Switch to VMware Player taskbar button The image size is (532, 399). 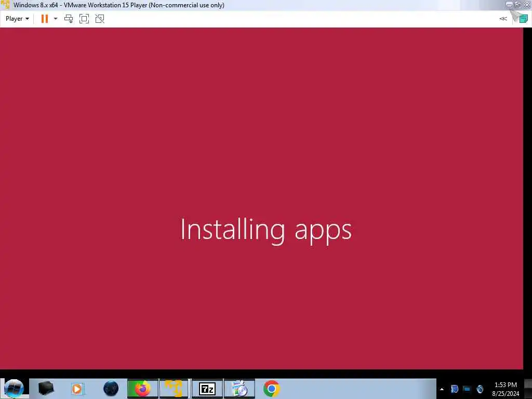pos(174,389)
